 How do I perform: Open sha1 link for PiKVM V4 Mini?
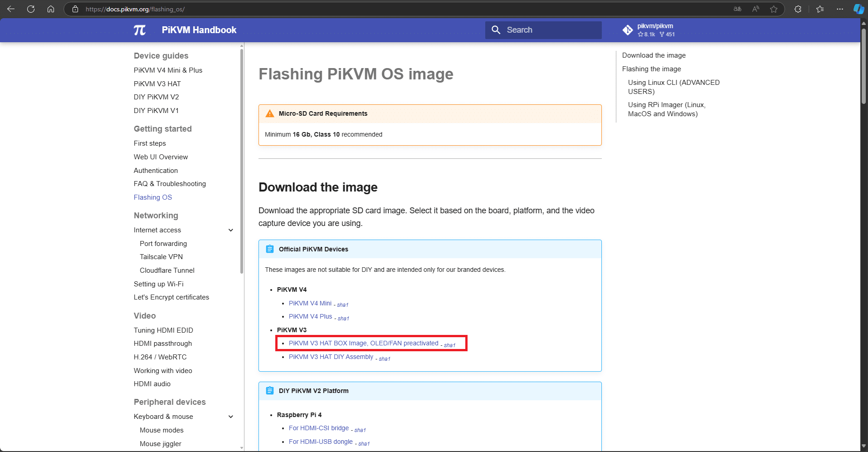tap(343, 305)
